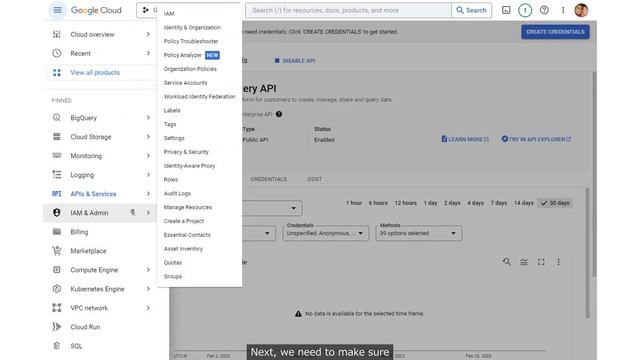Click the Marketplace cart icon
Viewport: 640px width, 360px height.
click(x=57, y=251)
